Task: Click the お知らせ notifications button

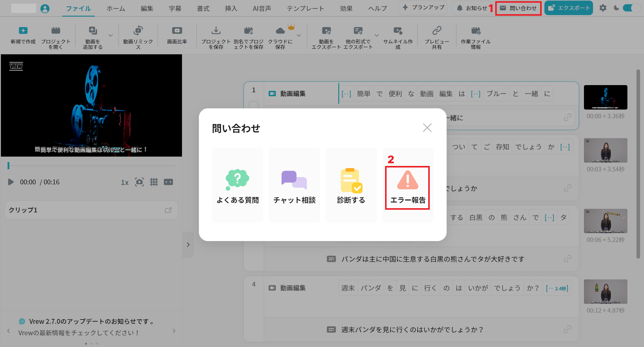Action: 472,8
